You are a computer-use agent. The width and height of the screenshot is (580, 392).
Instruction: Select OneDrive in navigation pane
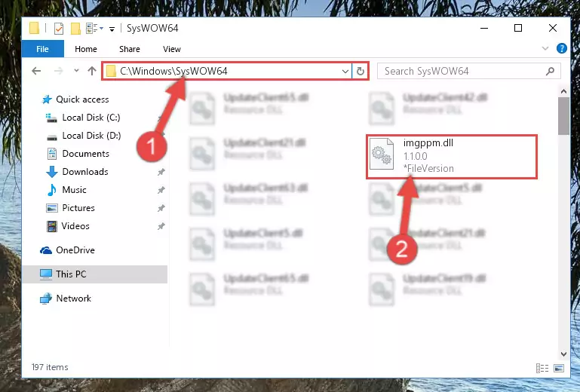pos(75,250)
